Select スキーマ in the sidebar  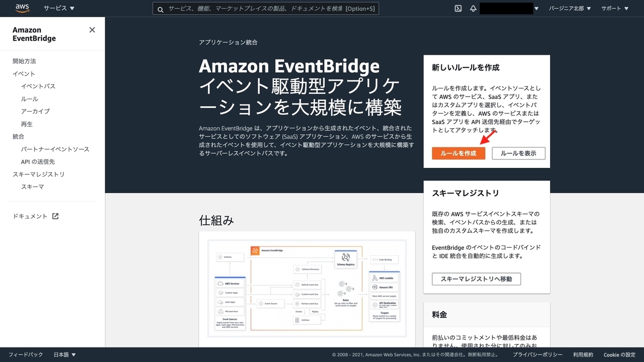[x=32, y=187]
